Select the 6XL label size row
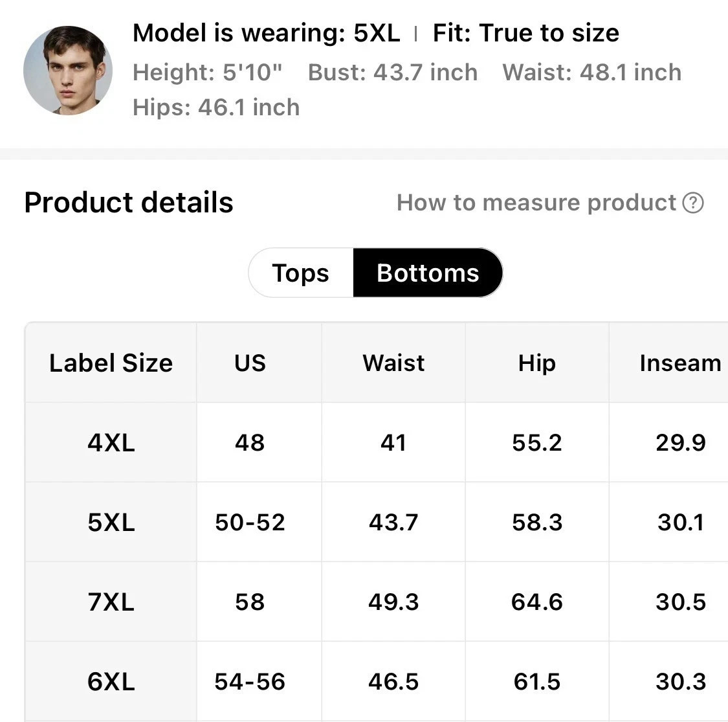Viewport: 728px width, 722px height. pyautogui.click(x=111, y=681)
